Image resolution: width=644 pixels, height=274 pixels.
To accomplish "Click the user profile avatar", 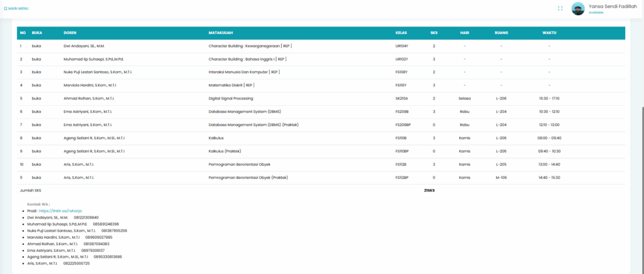I will click(578, 8).
